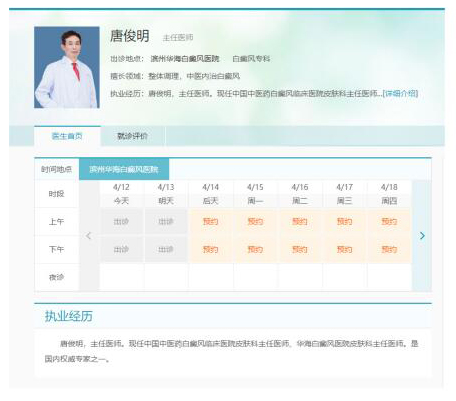Image resolution: width=456 pixels, height=401 pixels.
Task: Book 4/15 afternoon 预约 slot
Action: (x=255, y=249)
